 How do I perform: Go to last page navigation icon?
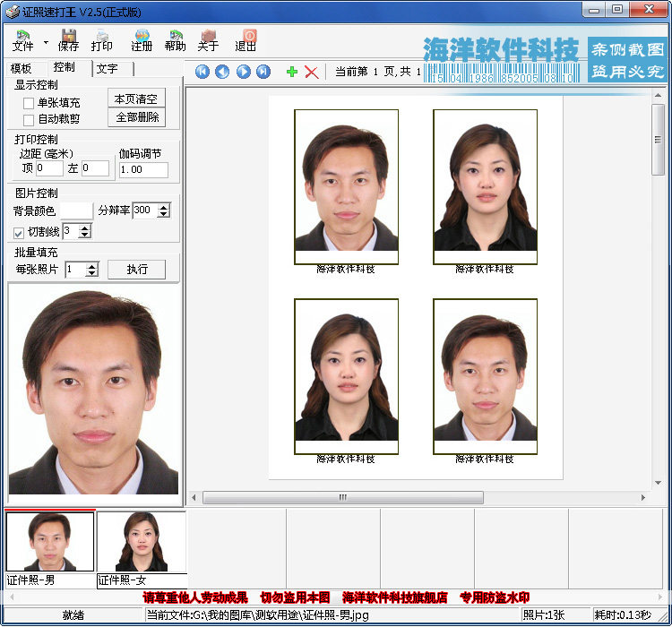coord(263,72)
